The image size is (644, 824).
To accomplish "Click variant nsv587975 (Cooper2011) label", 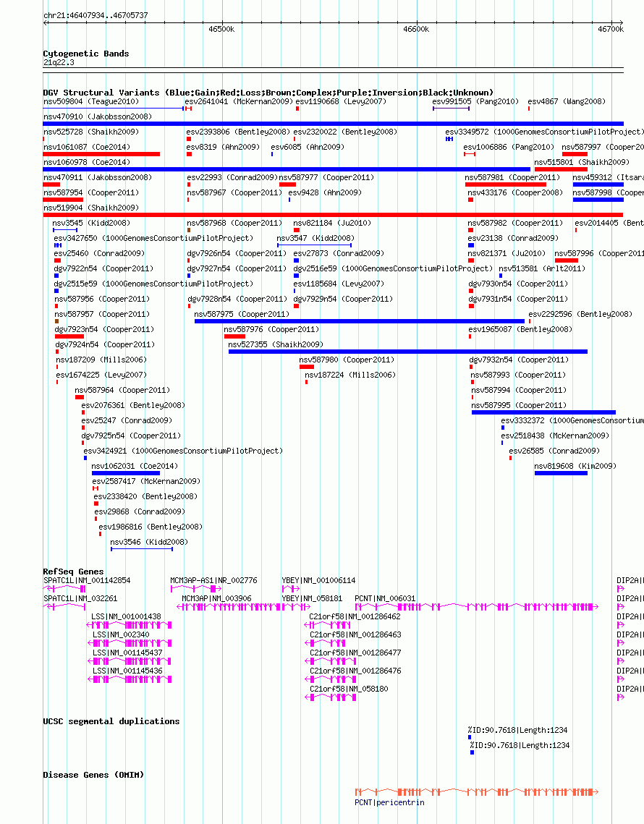I will [242, 314].
